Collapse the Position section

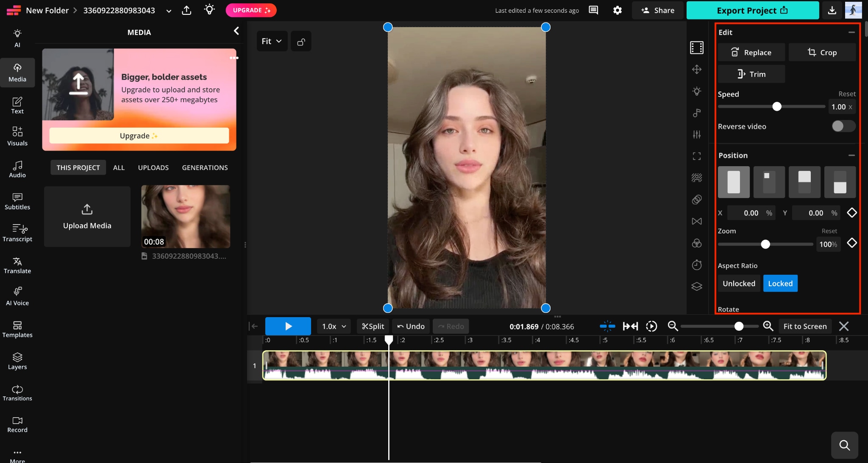pyautogui.click(x=851, y=155)
